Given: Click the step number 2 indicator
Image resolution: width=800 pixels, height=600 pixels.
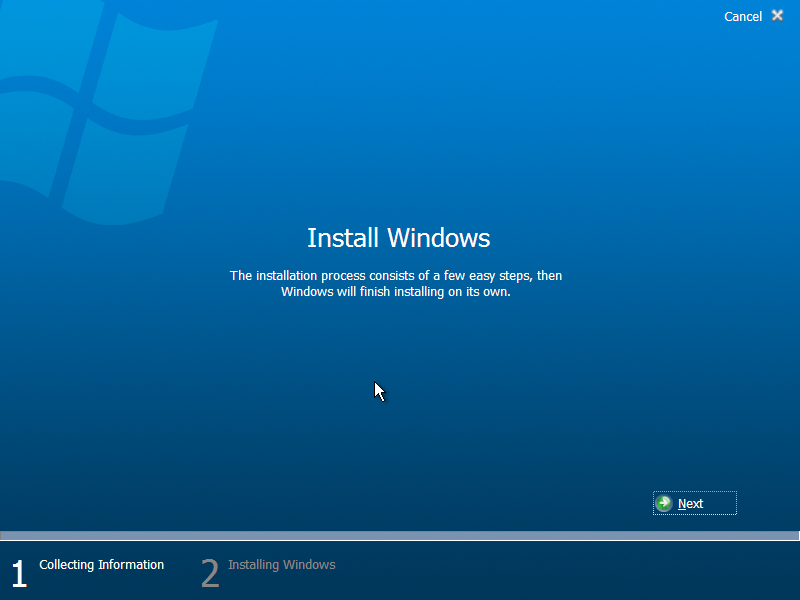Looking at the screenshot, I should click(210, 573).
